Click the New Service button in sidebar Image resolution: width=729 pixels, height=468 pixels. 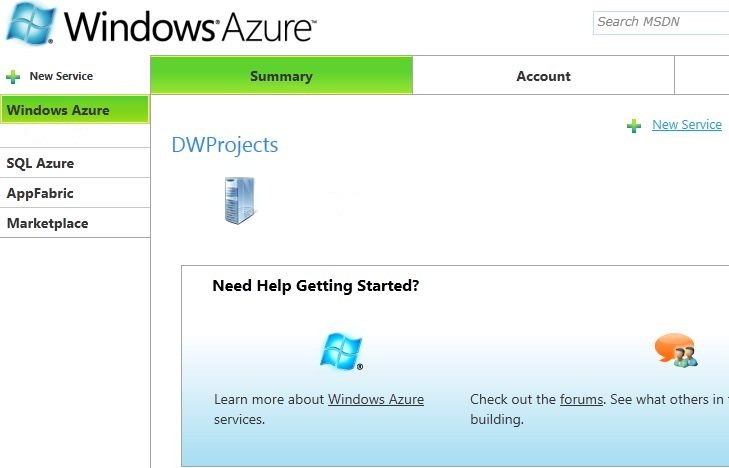tap(61, 76)
